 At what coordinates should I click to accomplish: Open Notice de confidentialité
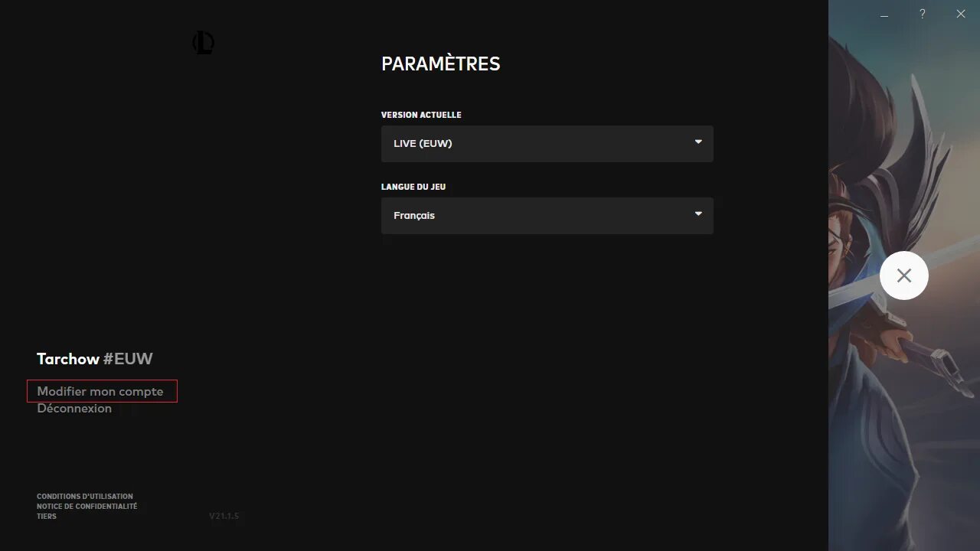87,507
